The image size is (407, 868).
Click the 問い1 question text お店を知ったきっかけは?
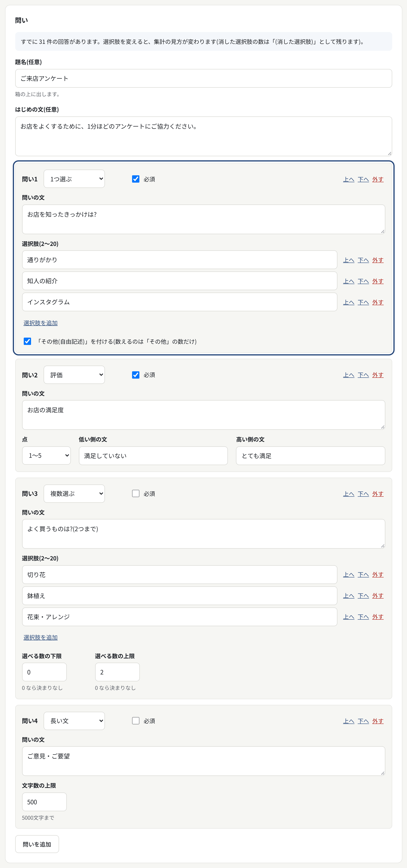[x=203, y=219]
